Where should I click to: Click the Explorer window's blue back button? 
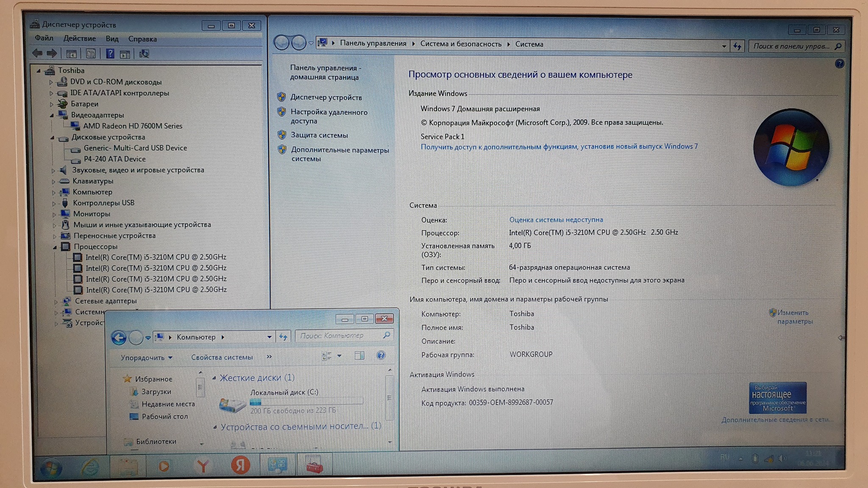click(x=119, y=338)
